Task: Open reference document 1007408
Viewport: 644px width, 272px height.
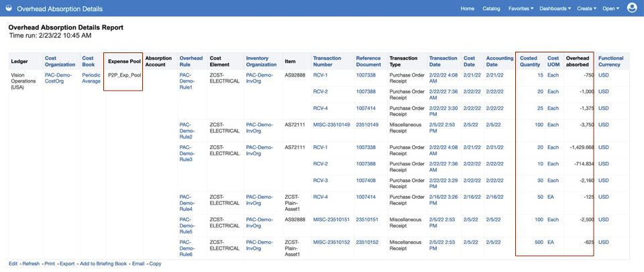Action: coord(366,181)
